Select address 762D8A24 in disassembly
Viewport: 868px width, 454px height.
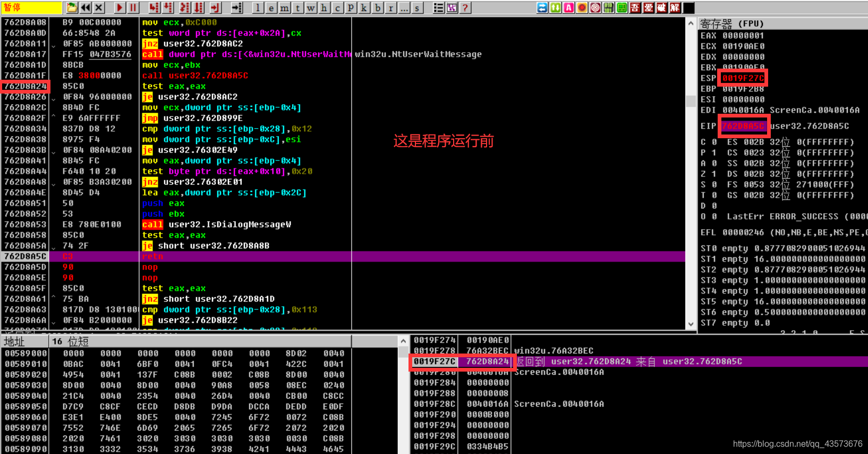pos(25,86)
